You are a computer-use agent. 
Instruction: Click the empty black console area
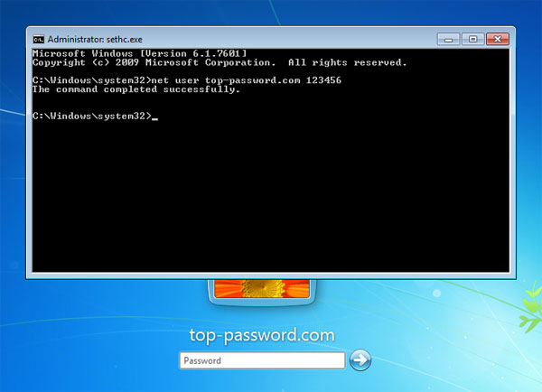pyautogui.click(x=271, y=199)
